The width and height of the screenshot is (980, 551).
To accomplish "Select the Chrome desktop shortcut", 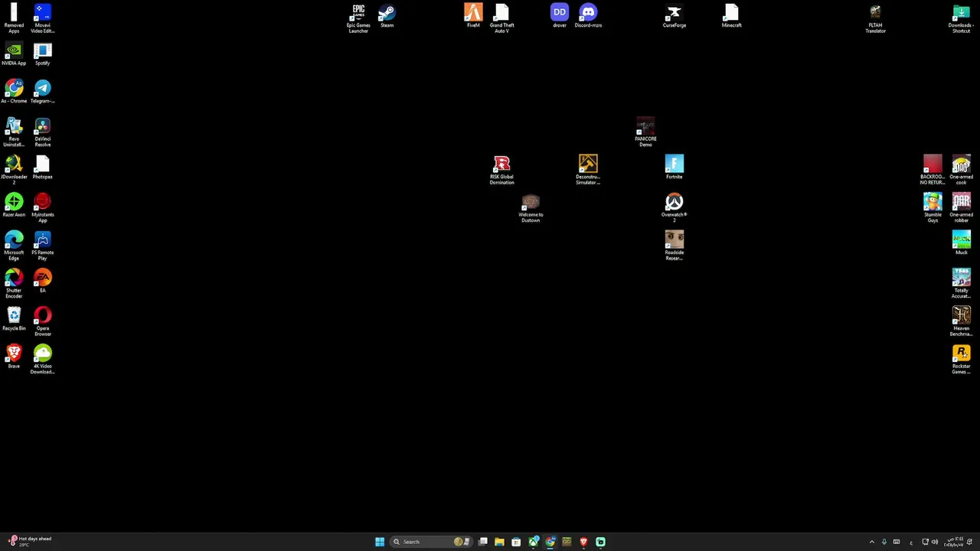I will pyautogui.click(x=14, y=92).
